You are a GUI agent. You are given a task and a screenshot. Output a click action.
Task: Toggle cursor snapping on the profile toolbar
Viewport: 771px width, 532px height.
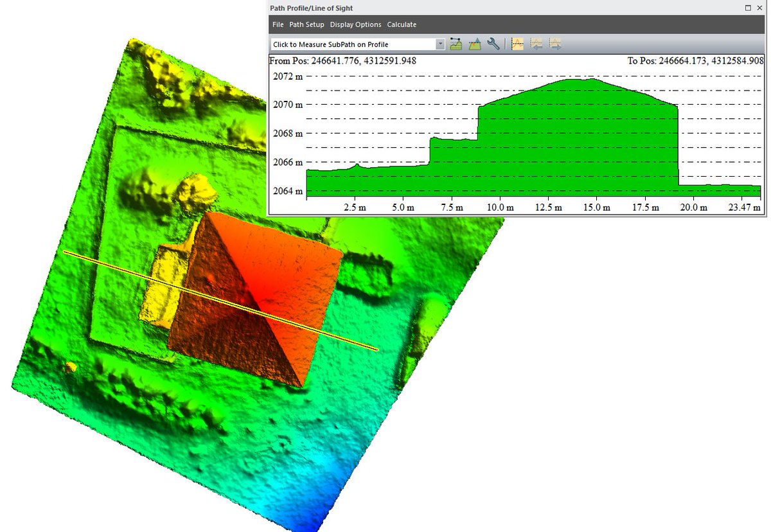tap(517, 43)
